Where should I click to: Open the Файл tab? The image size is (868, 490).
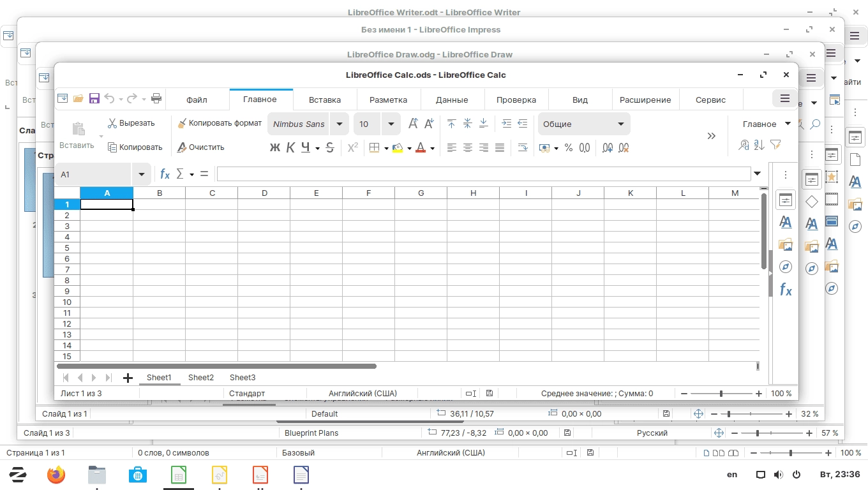click(197, 100)
